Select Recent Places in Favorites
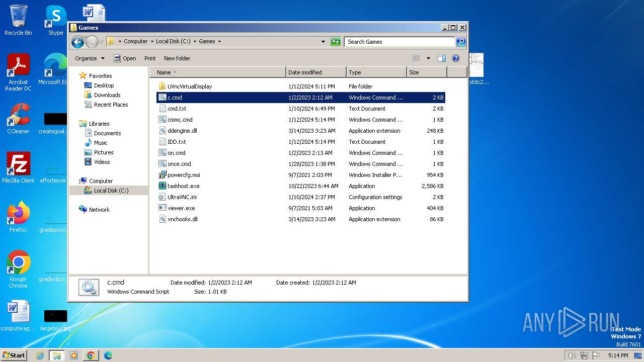The width and height of the screenshot is (644, 362). pos(111,105)
